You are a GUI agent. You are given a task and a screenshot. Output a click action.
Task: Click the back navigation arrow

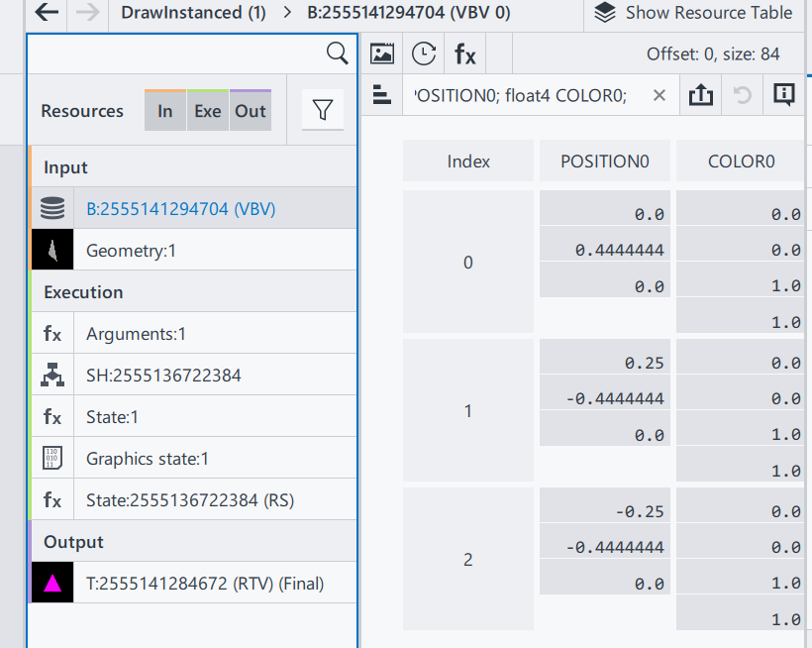(47, 13)
